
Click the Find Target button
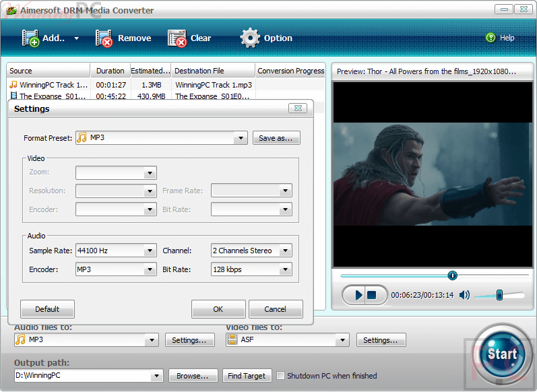(x=247, y=376)
